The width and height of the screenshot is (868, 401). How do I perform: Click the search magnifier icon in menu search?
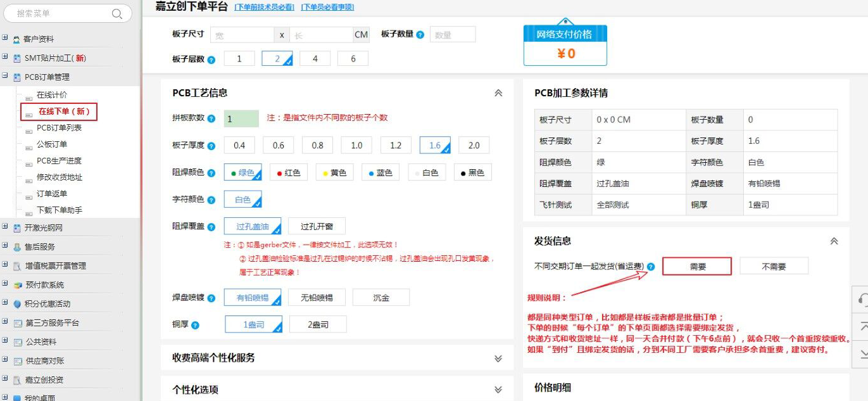tap(117, 13)
